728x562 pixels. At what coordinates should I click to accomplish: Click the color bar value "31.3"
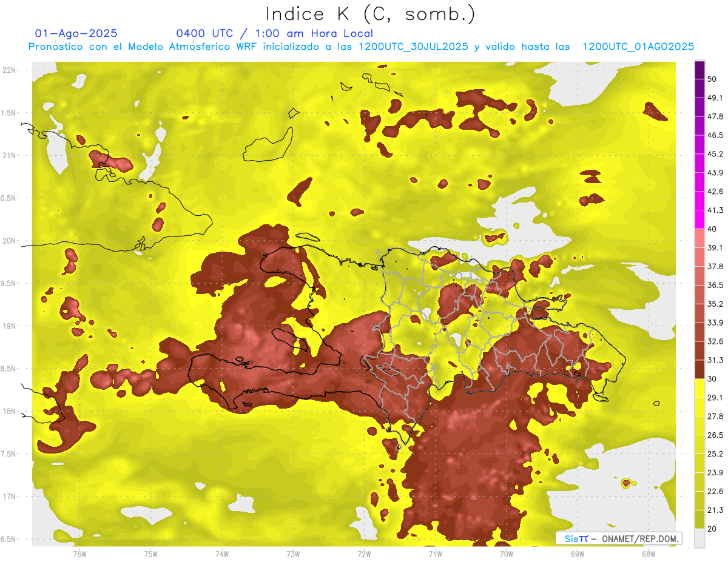715,360
